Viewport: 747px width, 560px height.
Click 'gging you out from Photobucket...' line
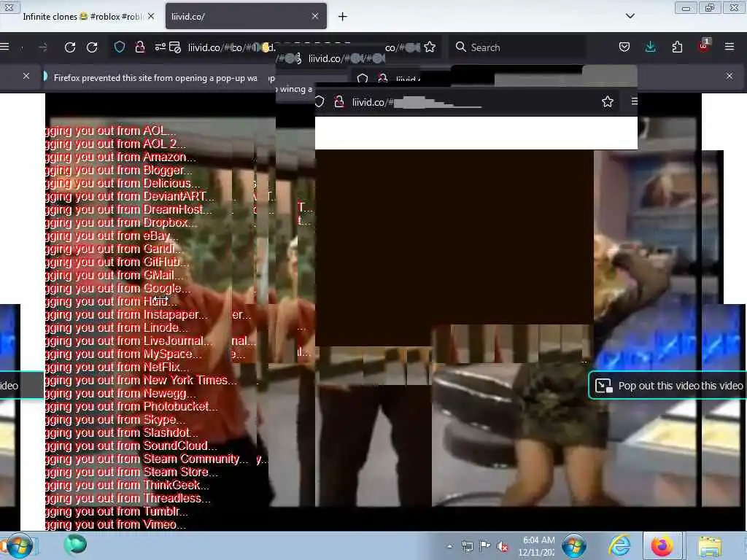pos(132,406)
